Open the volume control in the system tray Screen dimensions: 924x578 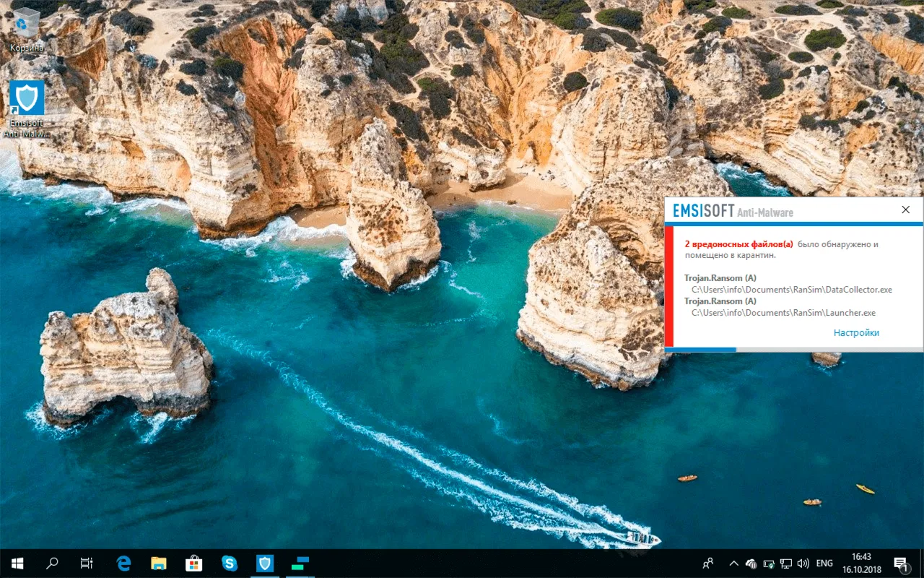point(803,564)
